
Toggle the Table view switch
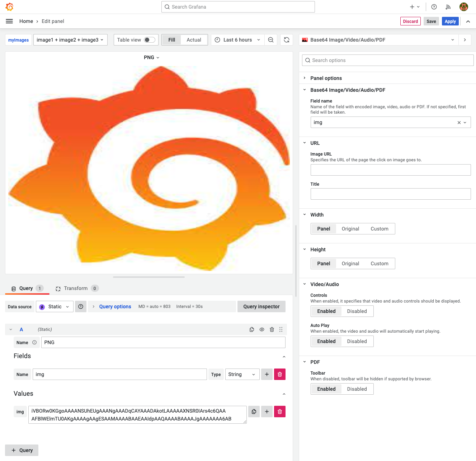[150, 40]
